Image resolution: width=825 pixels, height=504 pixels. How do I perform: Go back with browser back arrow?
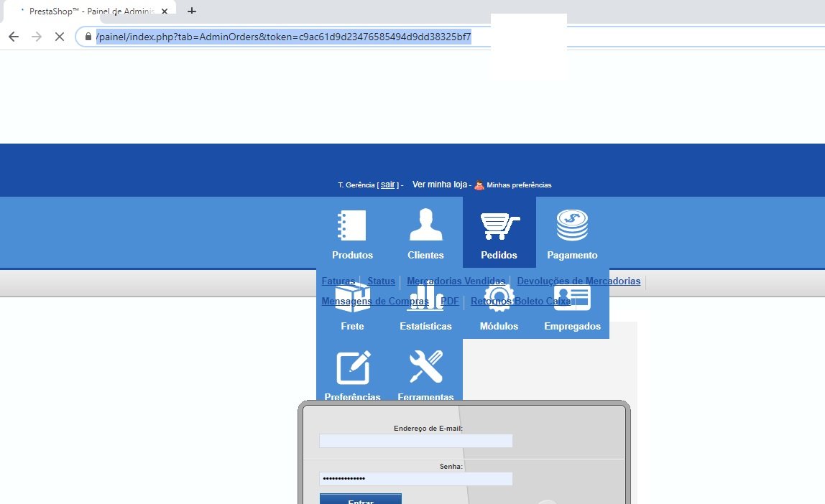pos(14,37)
